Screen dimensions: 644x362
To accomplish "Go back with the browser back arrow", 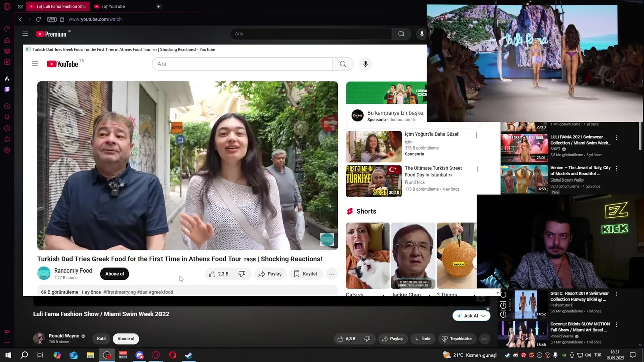I will coord(20,19).
